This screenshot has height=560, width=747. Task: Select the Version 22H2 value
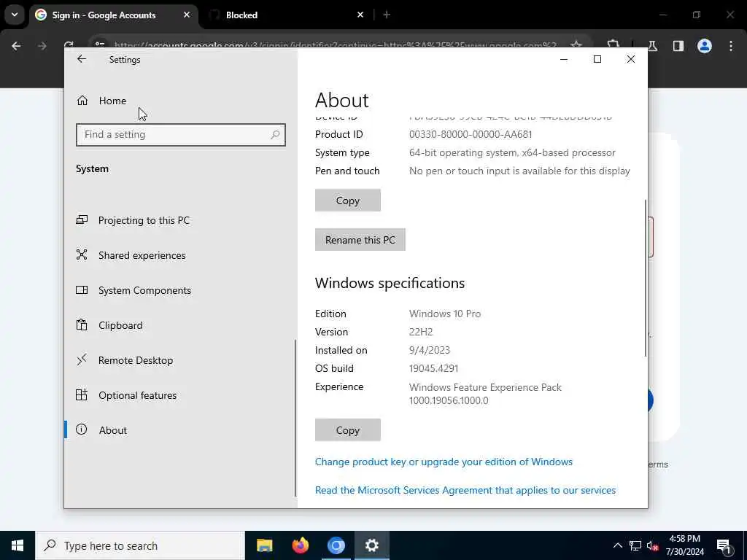pyautogui.click(x=421, y=332)
